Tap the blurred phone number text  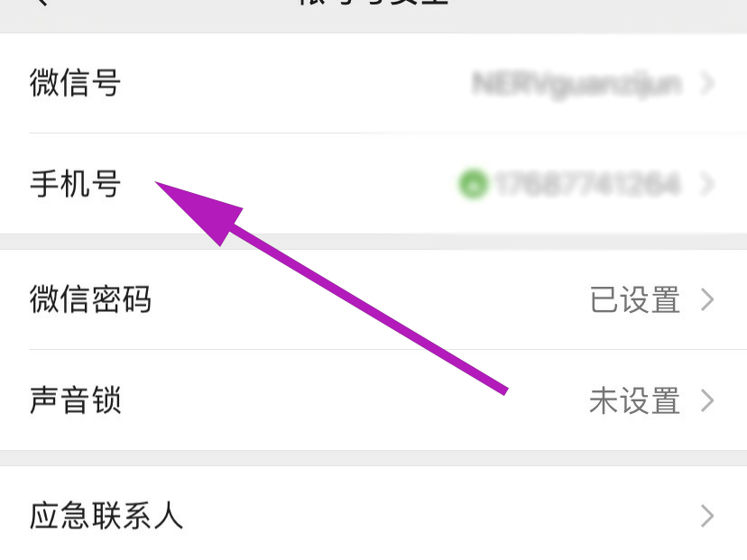[x=587, y=184]
